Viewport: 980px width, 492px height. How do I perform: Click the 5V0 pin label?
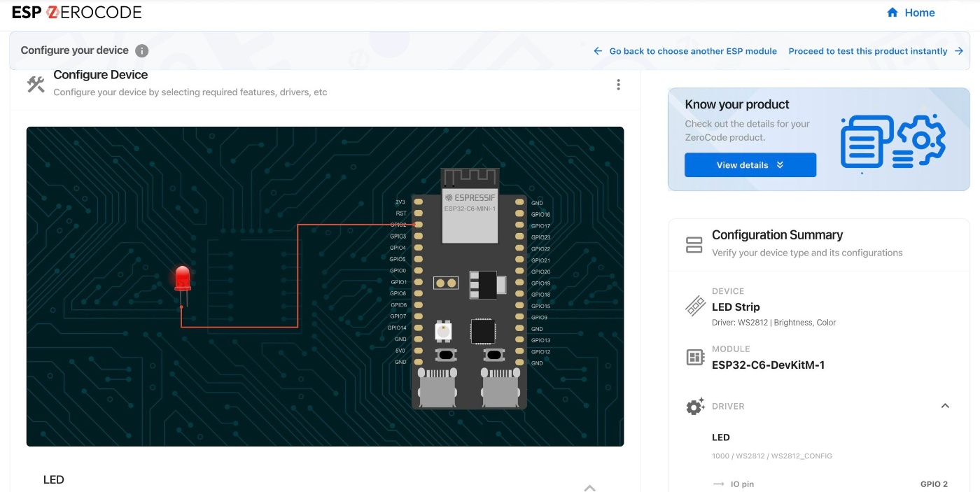[400, 351]
